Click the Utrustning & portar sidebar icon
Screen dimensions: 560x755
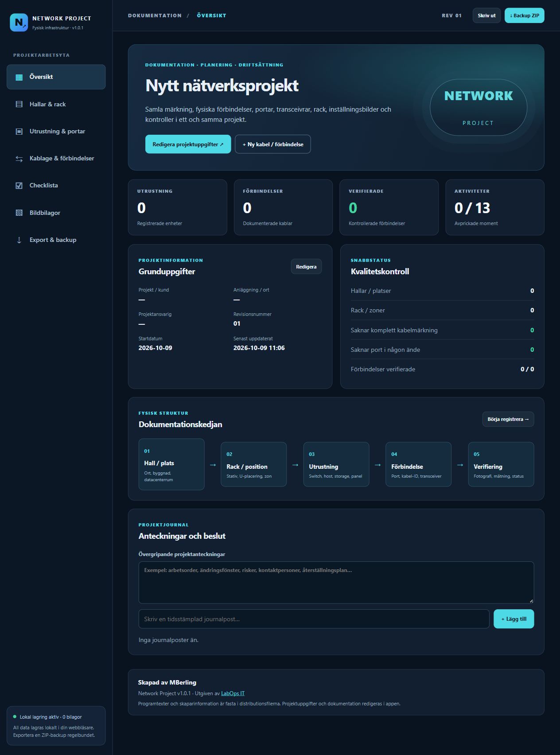point(19,132)
